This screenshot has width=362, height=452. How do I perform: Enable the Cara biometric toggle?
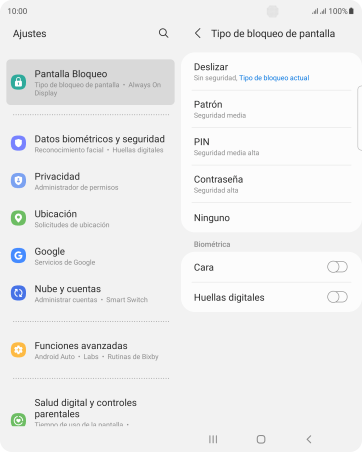tap(337, 267)
